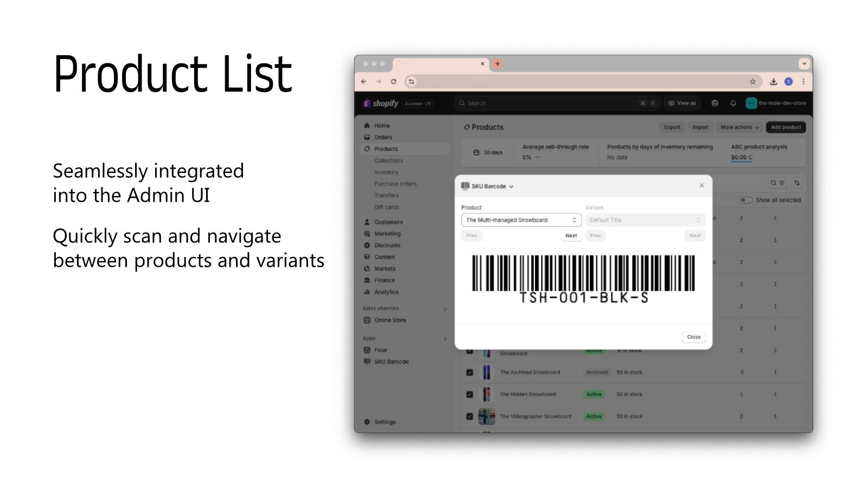Click the Export button
The height and width of the screenshot is (488, 868).
(672, 127)
